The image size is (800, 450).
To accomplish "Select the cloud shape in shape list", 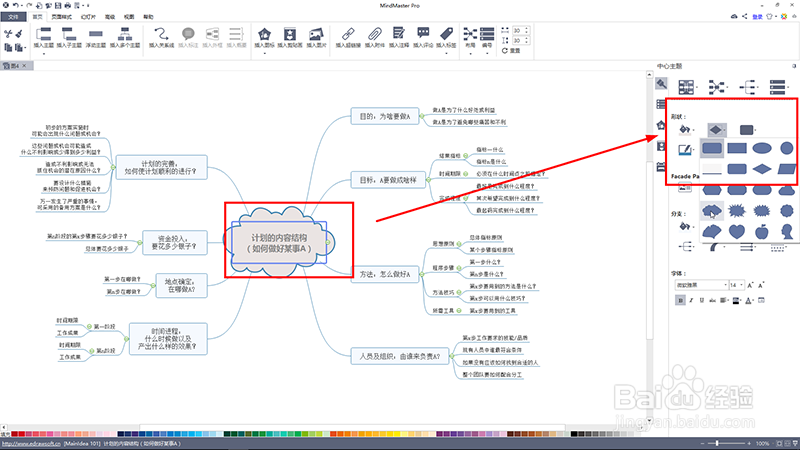I will 712,210.
